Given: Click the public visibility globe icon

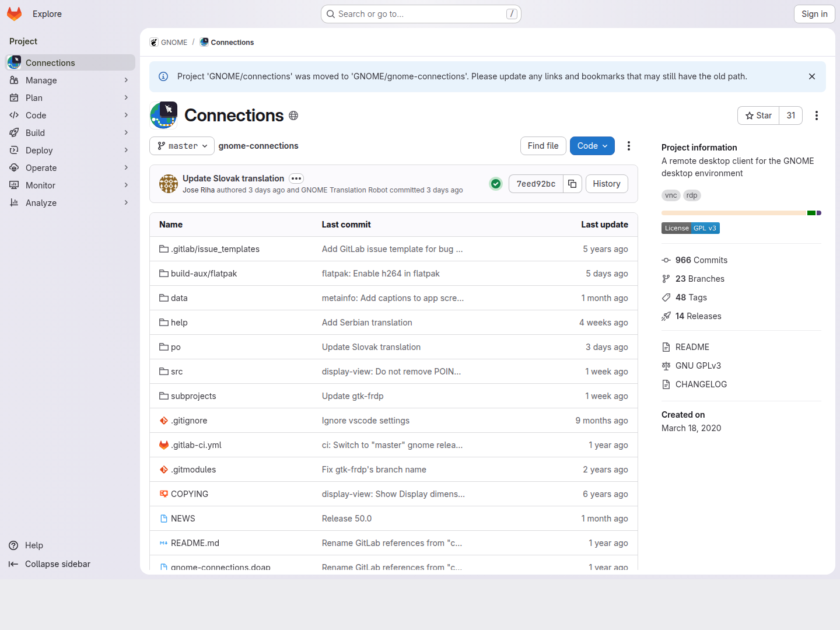Looking at the screenshot, I should [293, 116].
